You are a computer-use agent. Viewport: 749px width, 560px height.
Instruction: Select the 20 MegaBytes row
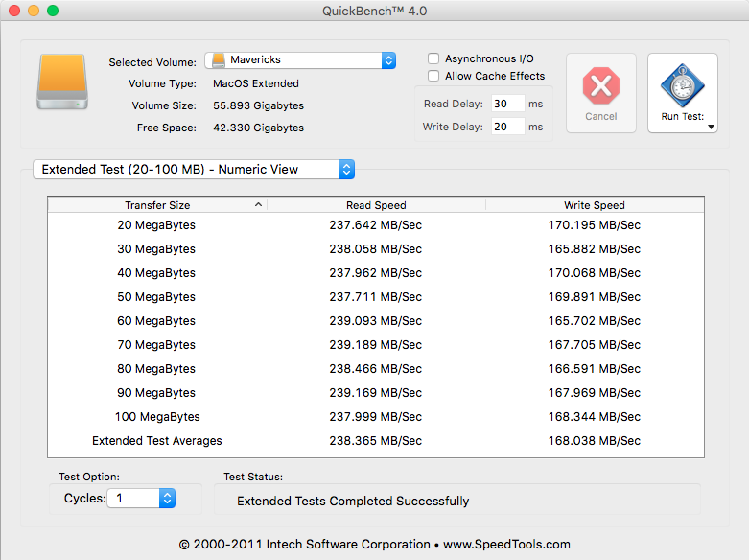(x=376, y=225)
